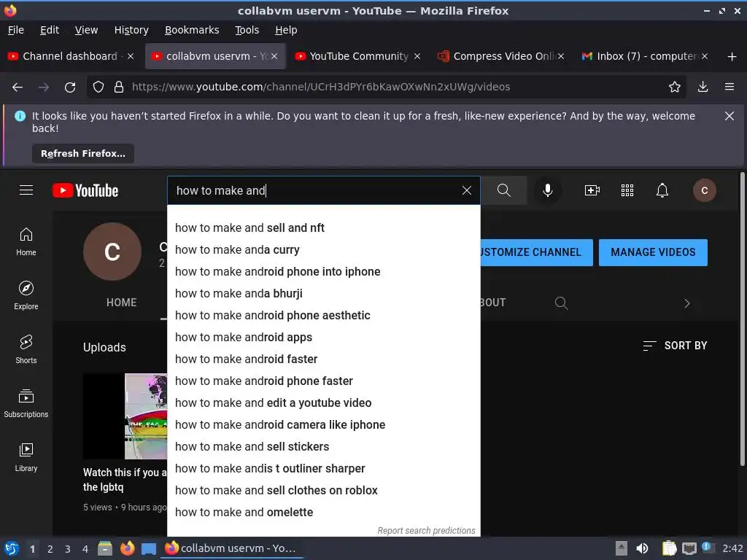
Task: Reload the current page
Action: point(70,87)
